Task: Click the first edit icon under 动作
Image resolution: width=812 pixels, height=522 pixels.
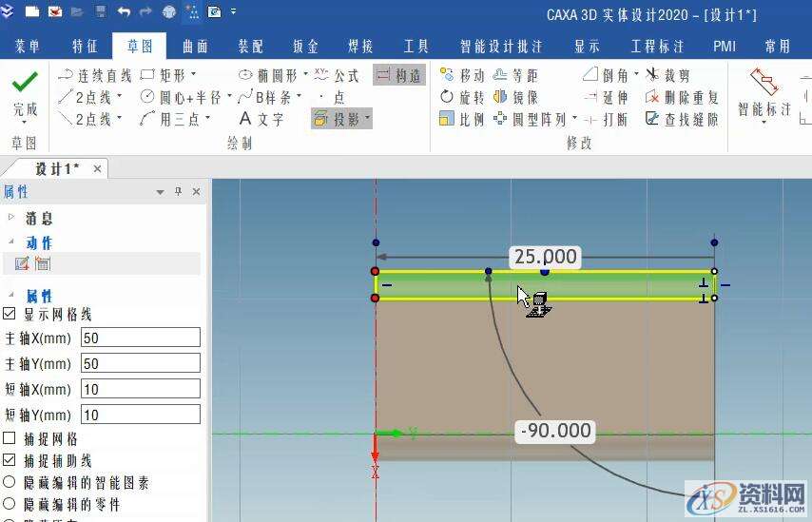Action: (22, 263)
